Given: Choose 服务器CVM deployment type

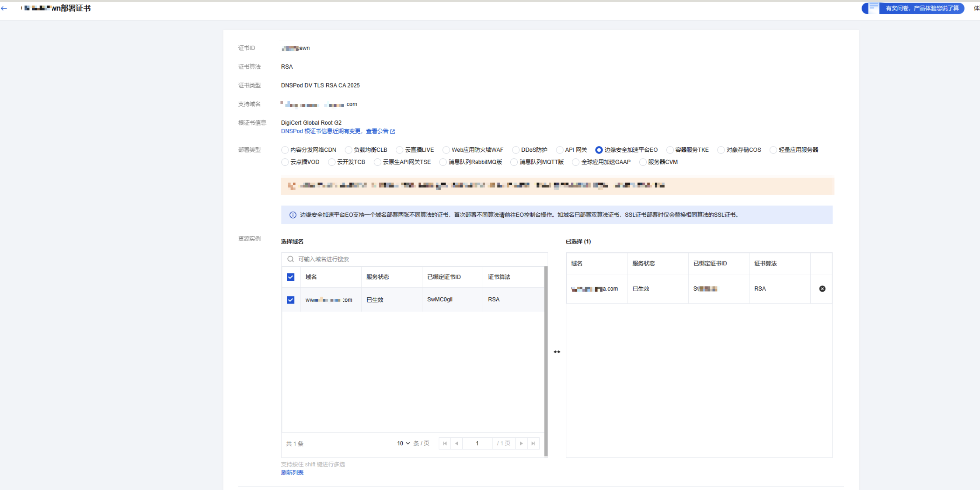Looking at the screenshot, I should pos(642,162).
